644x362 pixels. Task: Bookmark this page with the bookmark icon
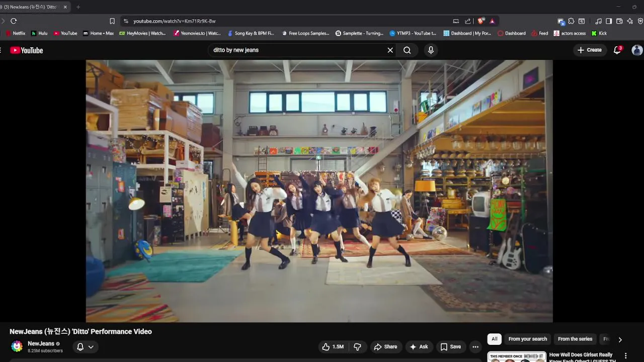point(112,21)
